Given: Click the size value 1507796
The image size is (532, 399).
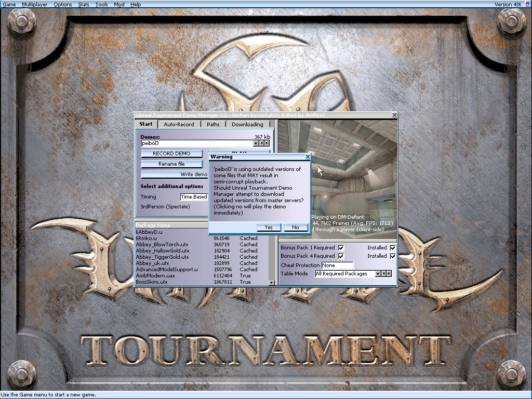Looking at the screenshot, I should (223, 270).
